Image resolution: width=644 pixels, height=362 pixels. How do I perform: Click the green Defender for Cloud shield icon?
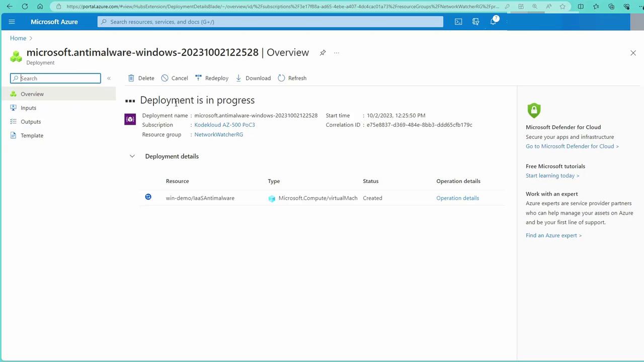[534, 110]
